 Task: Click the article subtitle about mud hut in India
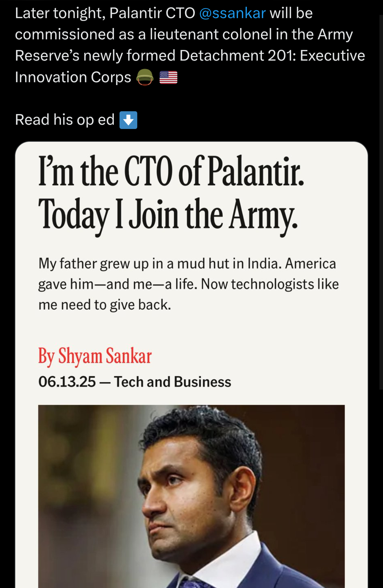click(189, 284)
